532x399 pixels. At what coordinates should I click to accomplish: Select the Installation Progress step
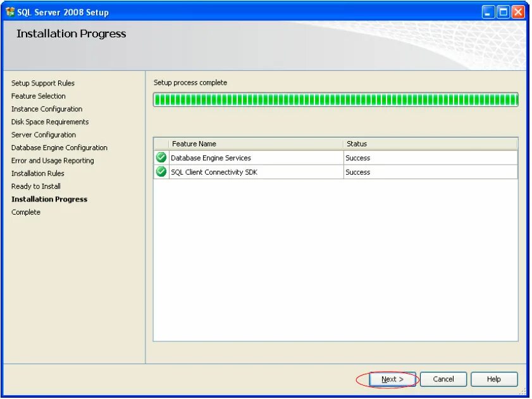pyautogui.click(x=49, y=199)
